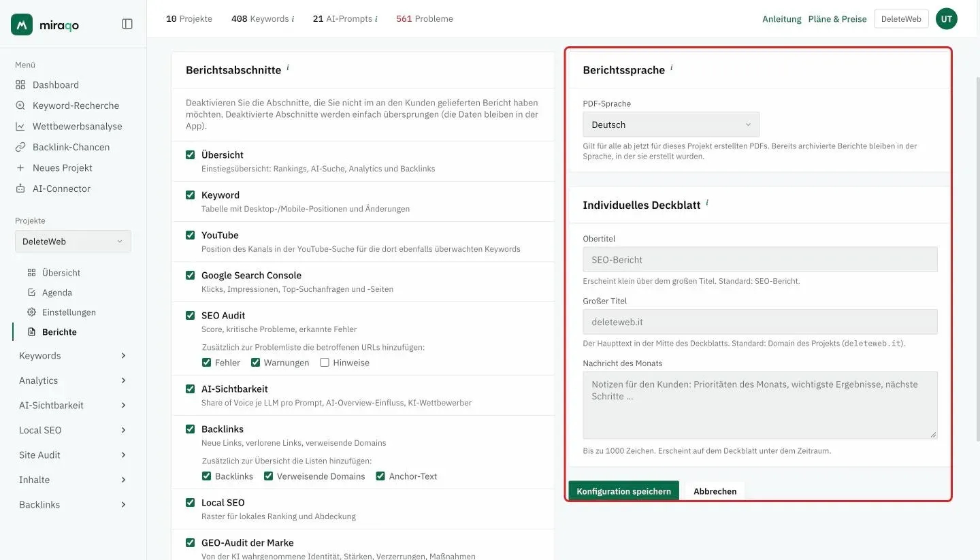980x560 pixels.
Task: Click the Dashboard grid icon
Action: coord(20,85)
